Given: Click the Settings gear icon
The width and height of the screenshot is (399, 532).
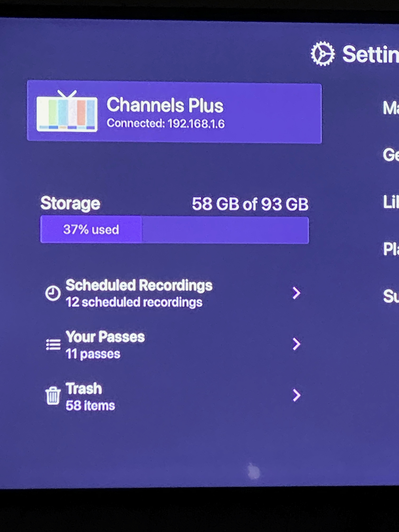Looking at the screenshot, I should 322,54.
